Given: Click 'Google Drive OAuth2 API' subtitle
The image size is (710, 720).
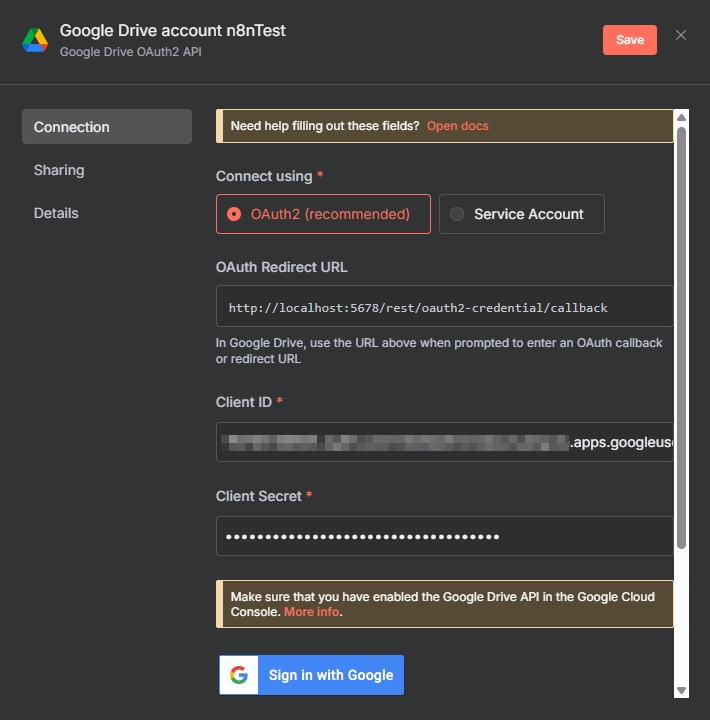Looking at the screenshot, I should click(x=130, y=52).
